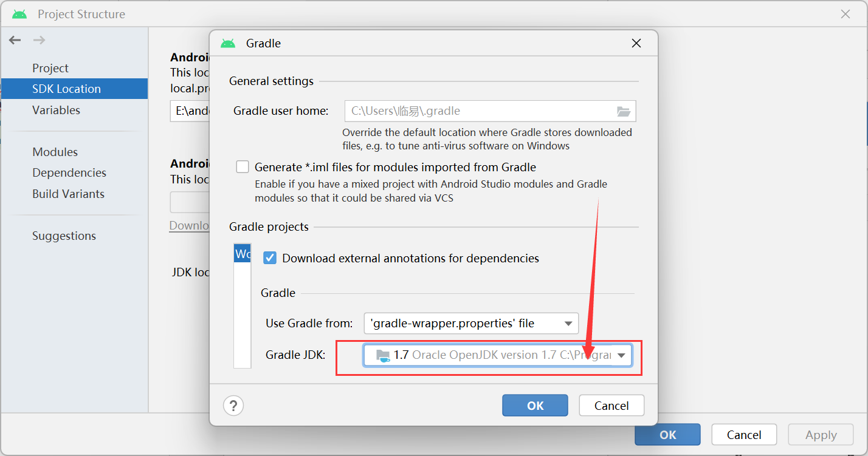Open the help question mark icon

pos(233,405)
